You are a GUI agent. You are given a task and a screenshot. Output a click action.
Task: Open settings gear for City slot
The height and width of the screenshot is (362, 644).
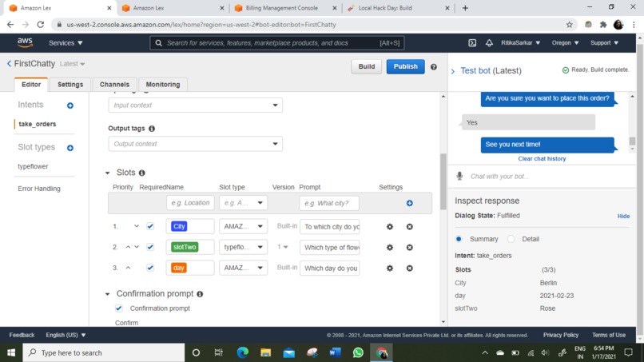coord(390,226)
